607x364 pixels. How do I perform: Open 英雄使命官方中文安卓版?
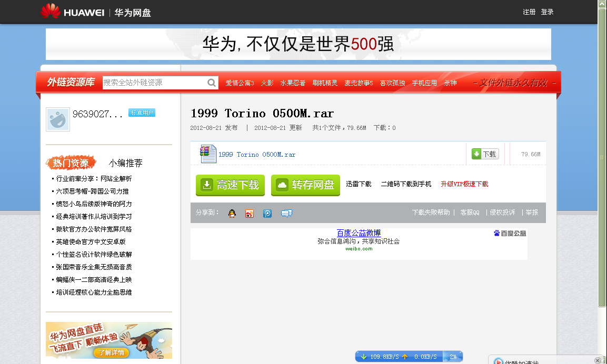pyautogui.click(x=91, y=242)
